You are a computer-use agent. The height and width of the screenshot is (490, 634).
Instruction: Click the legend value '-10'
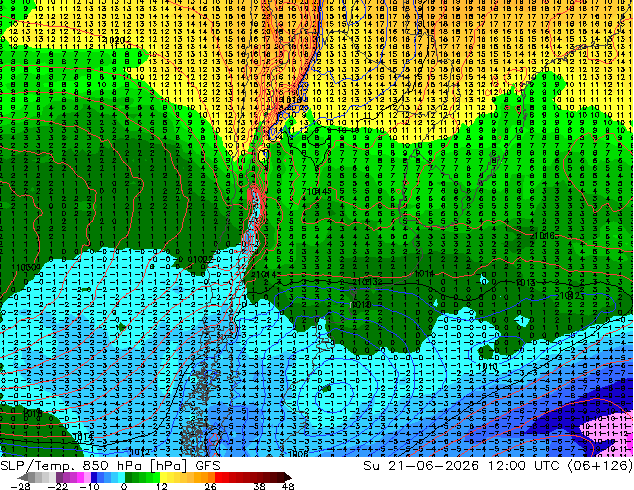[x=89, y=486]
